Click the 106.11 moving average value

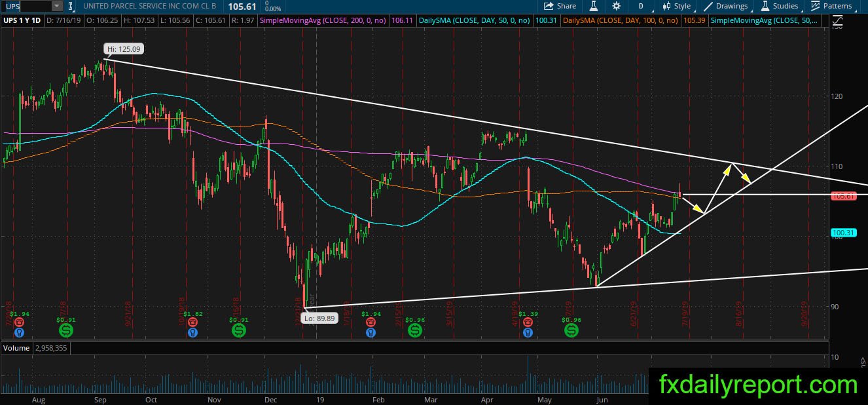pos(404,21)
